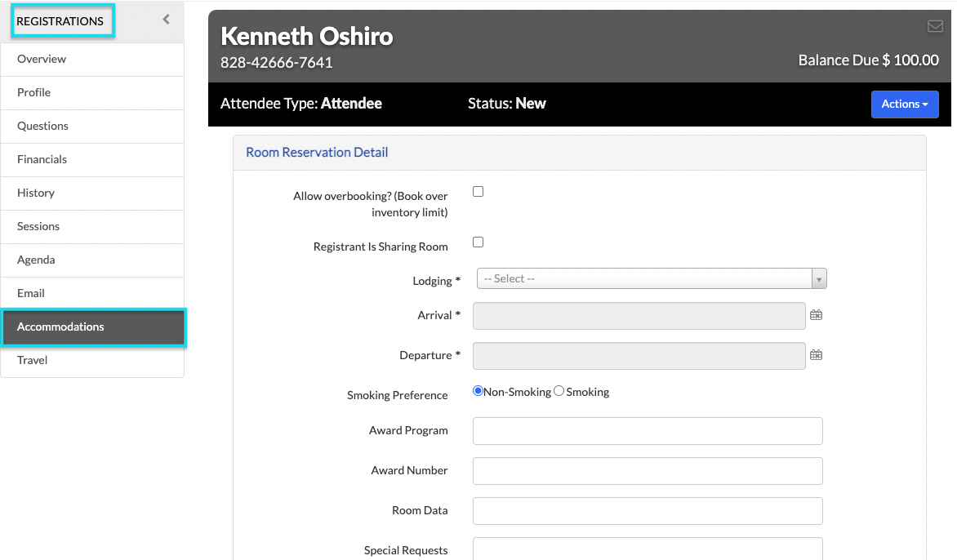Screen dimensions: 957x560
Task: Collapse the Registrations sidebar with the chevron
Action: [x=166, y=20]
